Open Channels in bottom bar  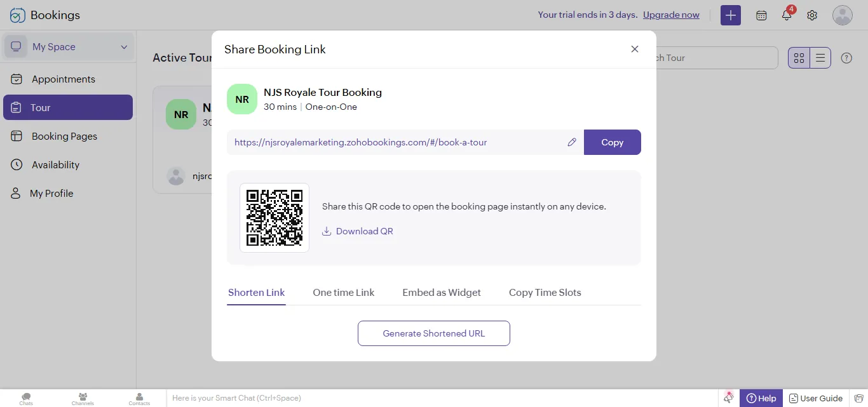[x=83, y=398]
